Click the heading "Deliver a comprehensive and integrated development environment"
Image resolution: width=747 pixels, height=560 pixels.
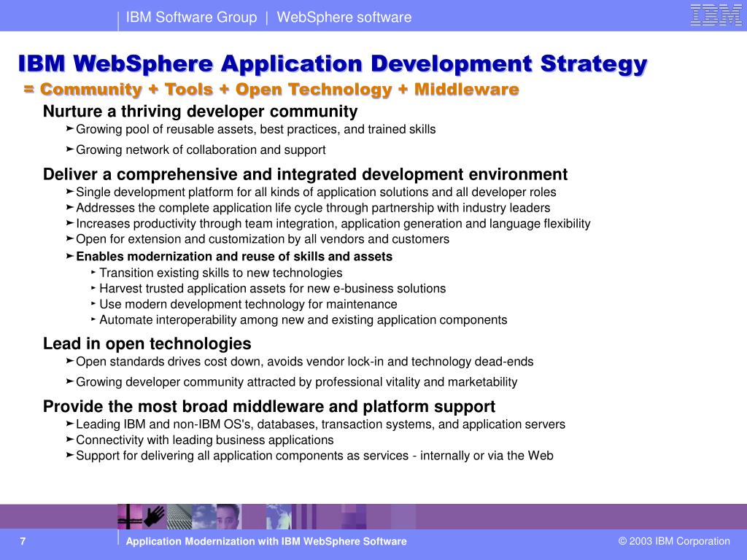click(305, 174)
